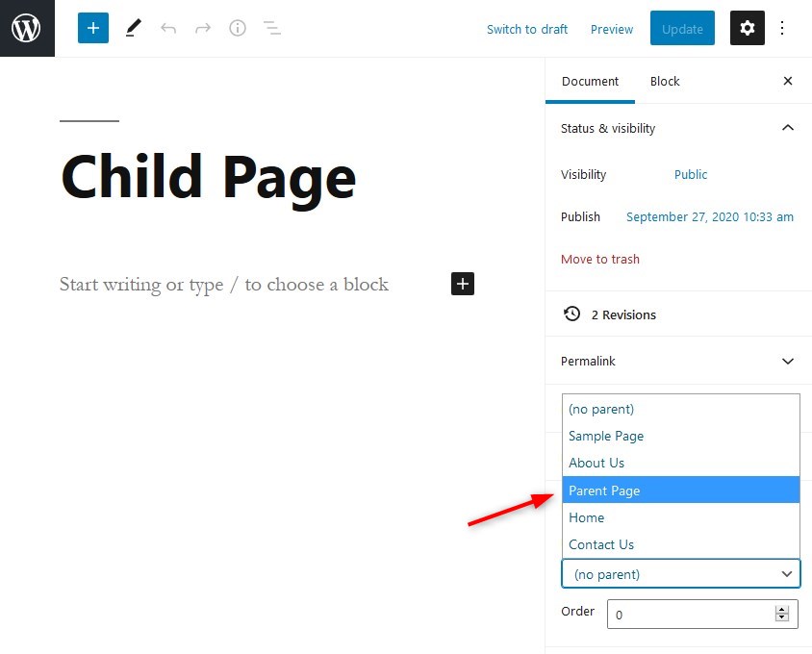This screenshot has height=654, width=812.
Task: Switch to the Document tab
Action: tap(590, 81)
